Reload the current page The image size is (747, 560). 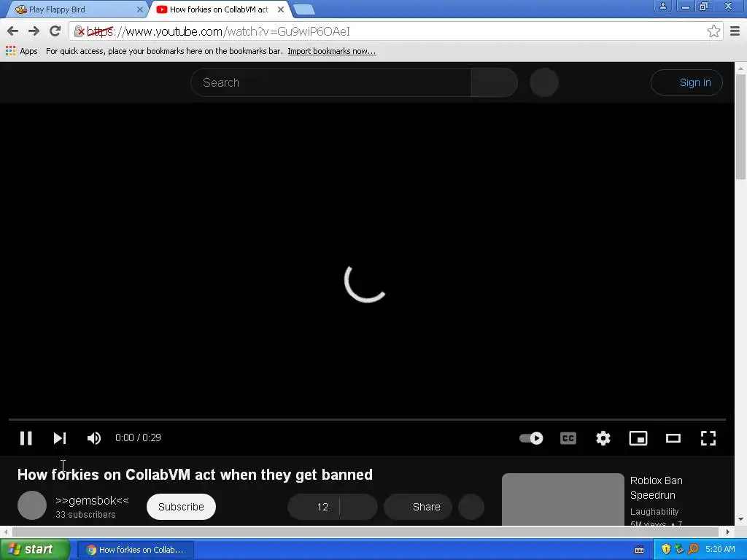click(55, 31)
